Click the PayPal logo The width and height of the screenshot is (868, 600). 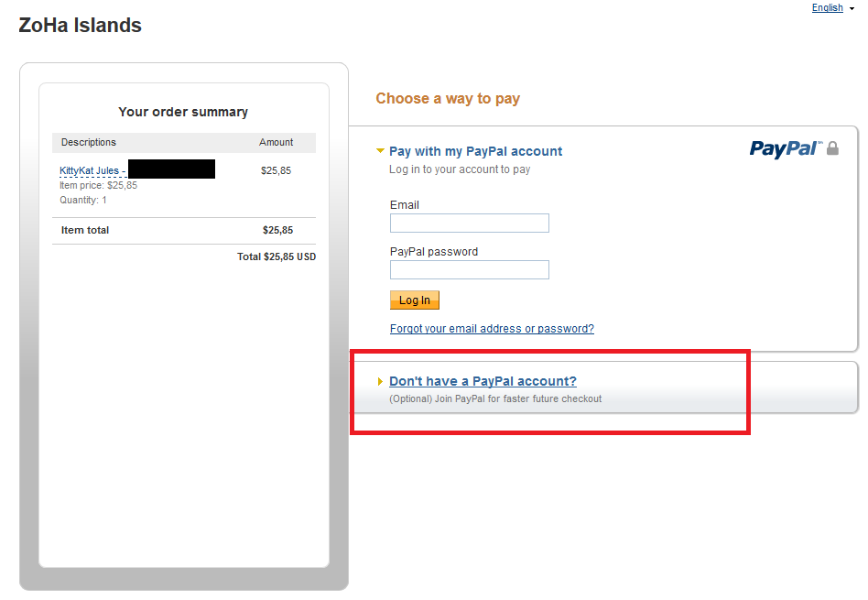click(x=786, y=148)
